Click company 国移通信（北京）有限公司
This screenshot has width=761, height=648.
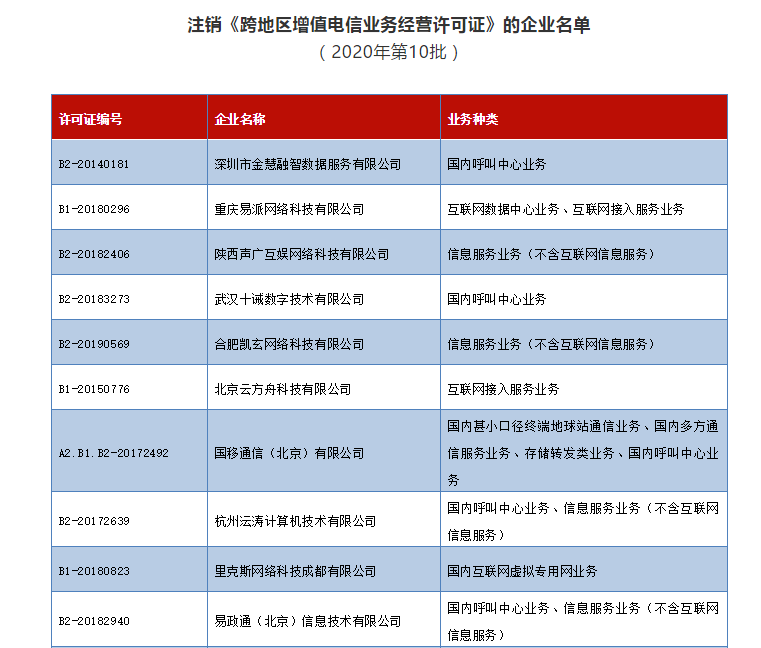tap(289, 453)
